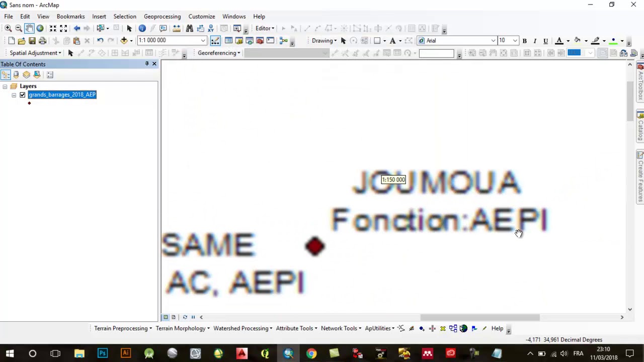Create a new map document

coord(11,41)
